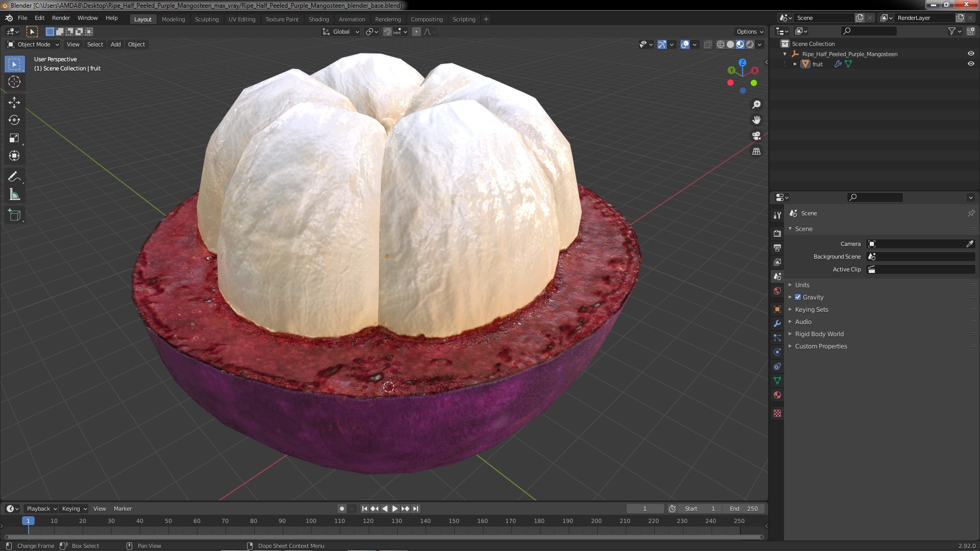Open Render properties tab
This screenshot has width=980, height=551.
click(777, 233)
